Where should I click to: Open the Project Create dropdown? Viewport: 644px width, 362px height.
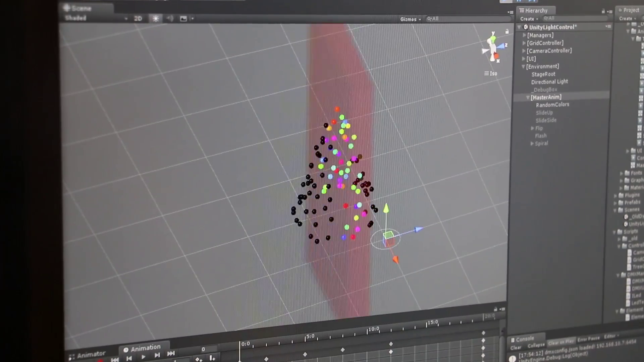point(627,18)
